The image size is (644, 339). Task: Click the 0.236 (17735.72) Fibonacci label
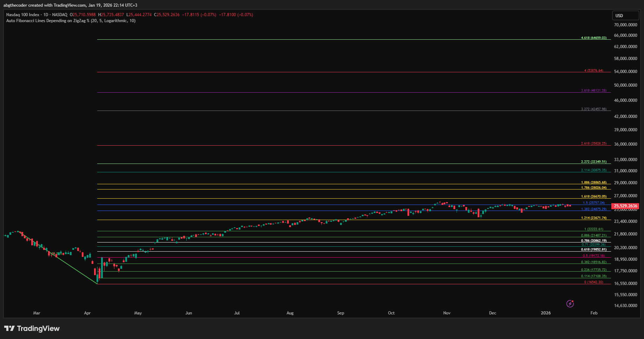[x=593, y=270]
